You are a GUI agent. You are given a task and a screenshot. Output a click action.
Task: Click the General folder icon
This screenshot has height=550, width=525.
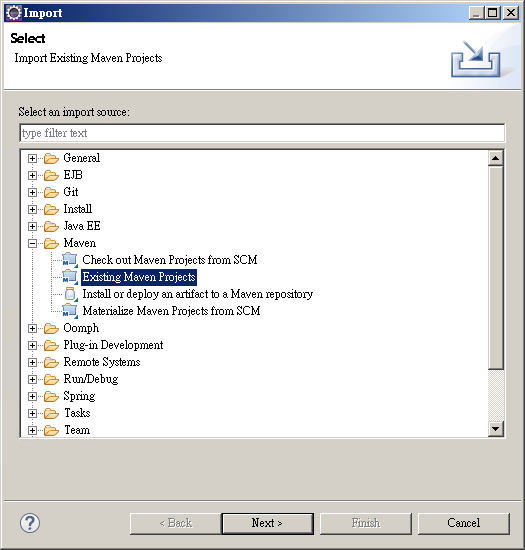(51, 159)
